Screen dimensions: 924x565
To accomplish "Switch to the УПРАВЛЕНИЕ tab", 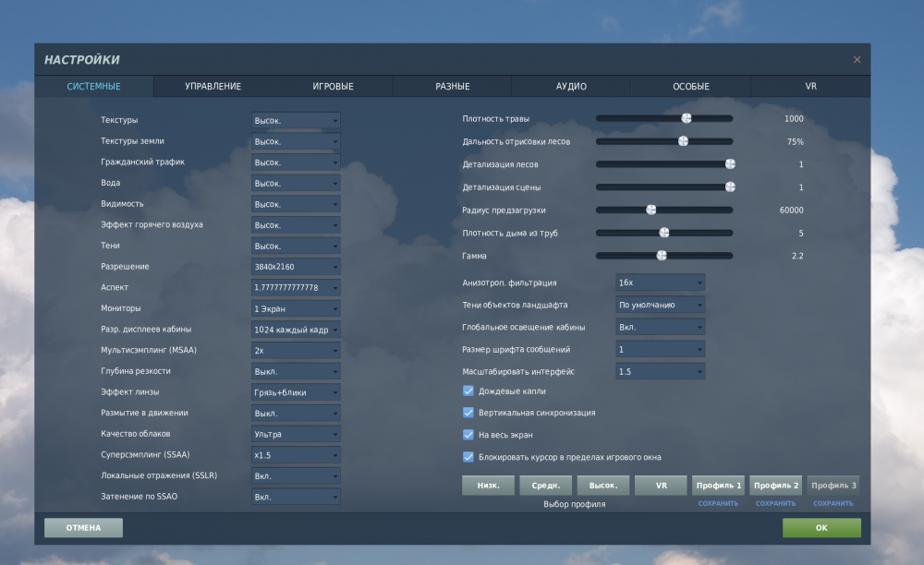I will 213,87.
